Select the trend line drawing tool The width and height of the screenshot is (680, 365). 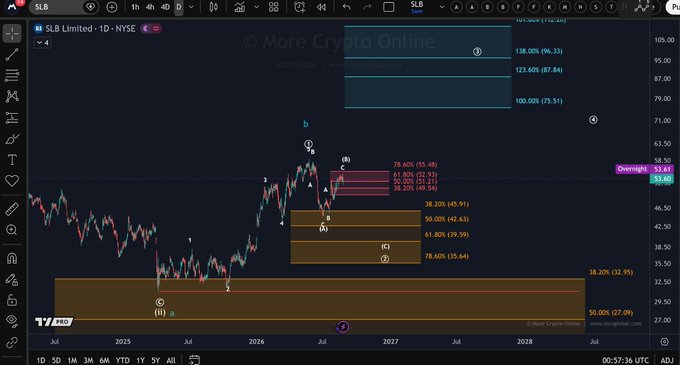point(12,54)
